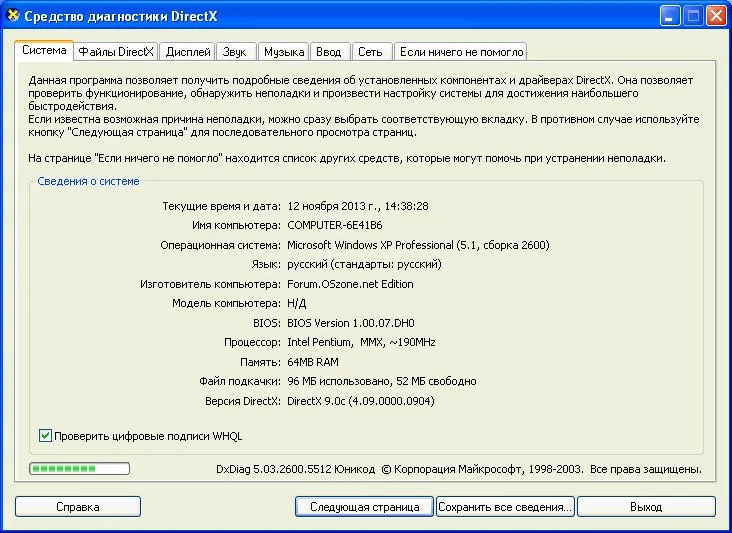Click the Изготовитель компьютера label
732x533 pixels.
[x=211, y=284]
